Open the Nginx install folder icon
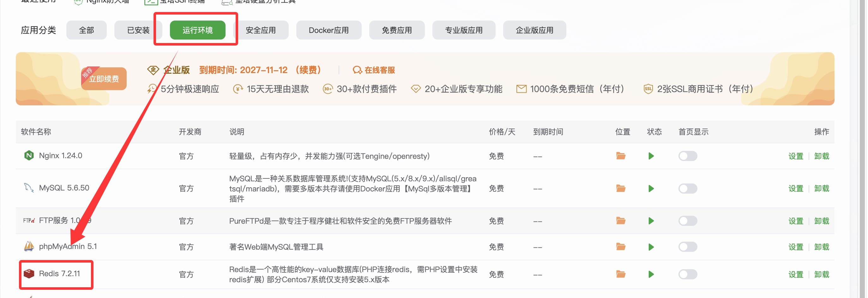This screenshot has height=298, width=868. coord(620,156)
